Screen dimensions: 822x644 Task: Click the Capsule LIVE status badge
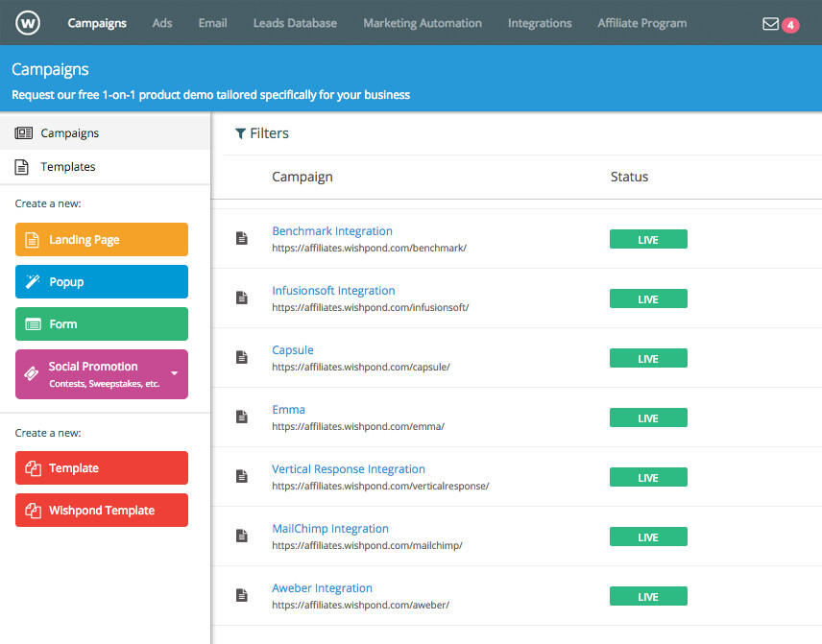click(x=648, y=358)
